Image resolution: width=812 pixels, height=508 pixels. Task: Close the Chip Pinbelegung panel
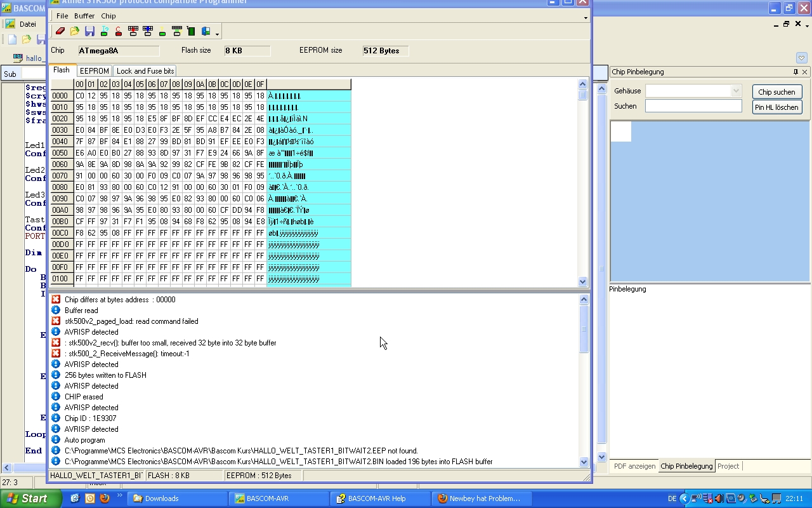point(804,72)
